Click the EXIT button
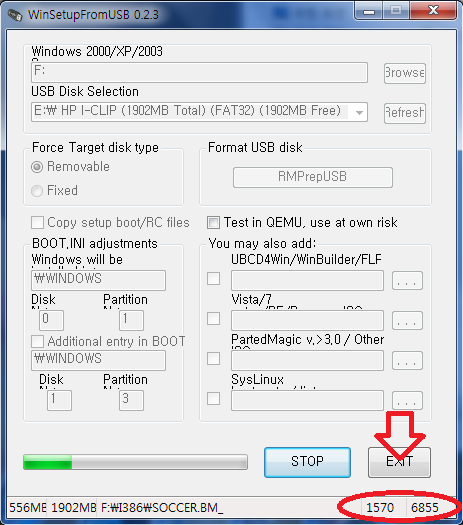463x525 pixels. (399, 462)
